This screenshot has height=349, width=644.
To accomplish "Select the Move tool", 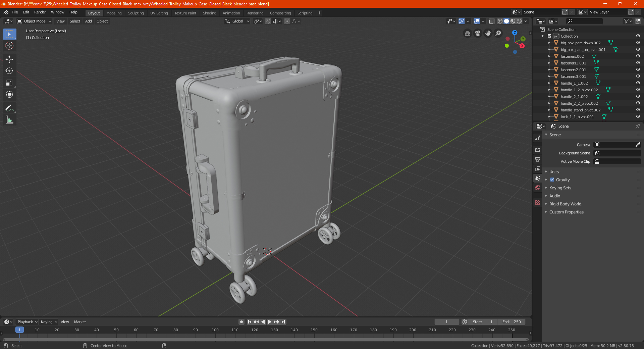I will (9, 59).
